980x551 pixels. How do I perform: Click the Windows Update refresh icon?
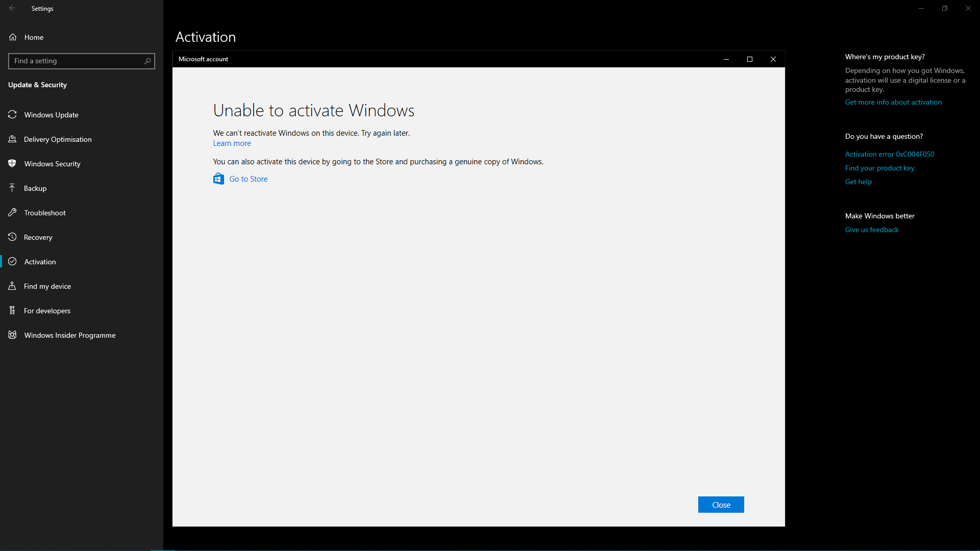coord(13,115)
